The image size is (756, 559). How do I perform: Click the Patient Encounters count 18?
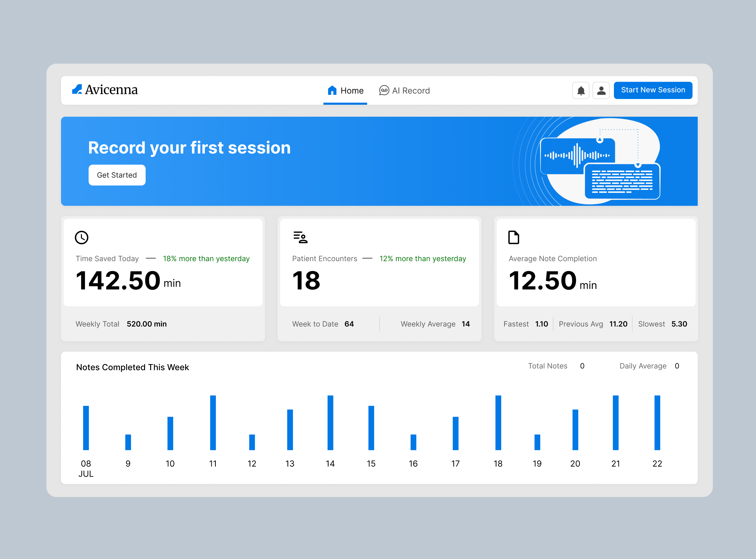click(306, 280)
